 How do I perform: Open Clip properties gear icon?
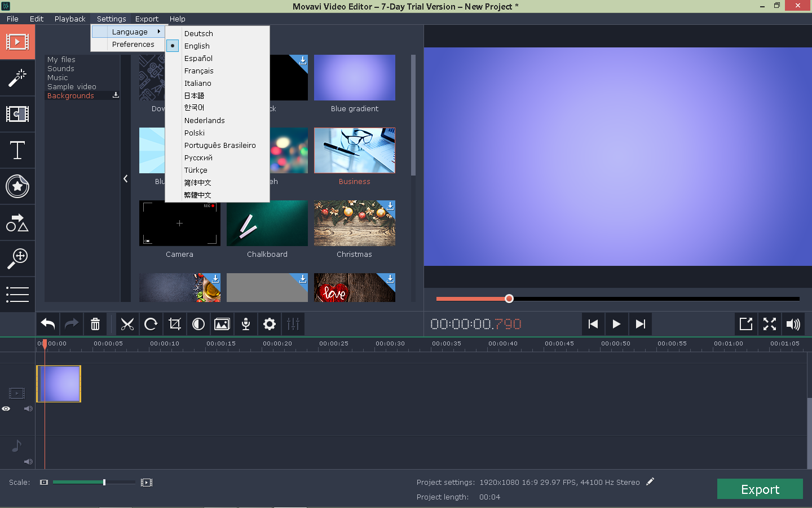270,324
